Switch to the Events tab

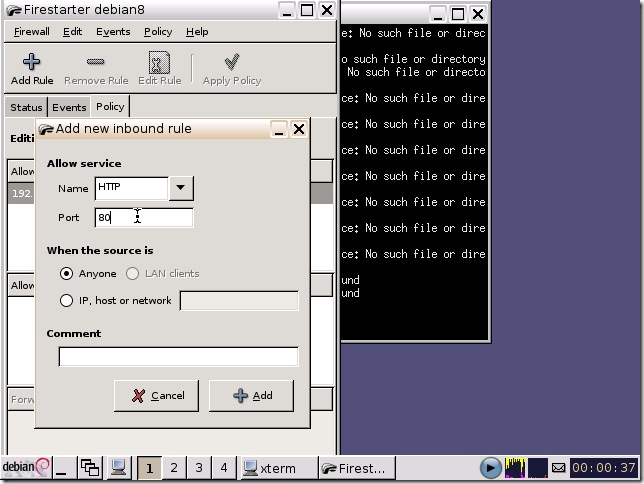click(69, 107)
